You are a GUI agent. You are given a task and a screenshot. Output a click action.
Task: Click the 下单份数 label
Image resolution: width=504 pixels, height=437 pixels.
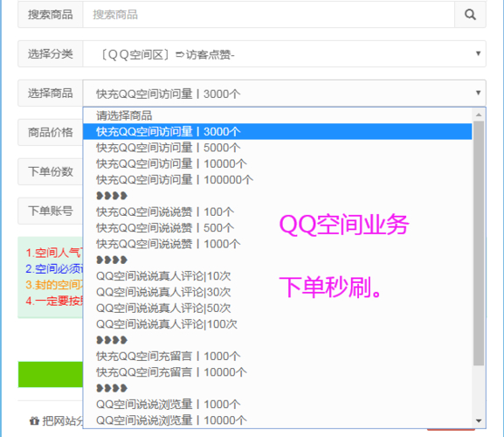(x=50, y=171)
